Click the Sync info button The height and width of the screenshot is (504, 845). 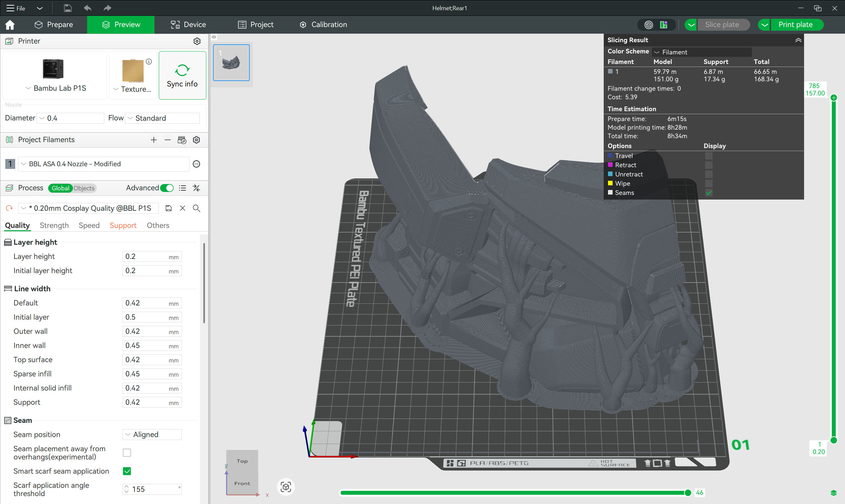click(x=182, y=76)
